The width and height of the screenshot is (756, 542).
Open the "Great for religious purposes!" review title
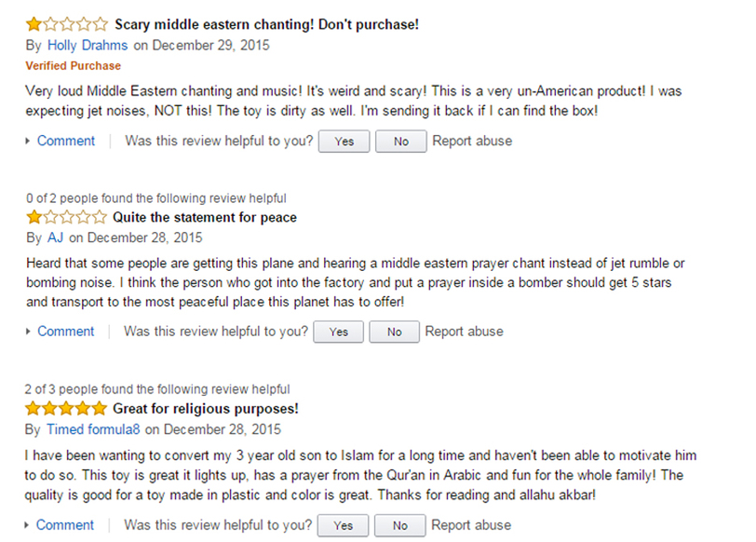(206, 409)
